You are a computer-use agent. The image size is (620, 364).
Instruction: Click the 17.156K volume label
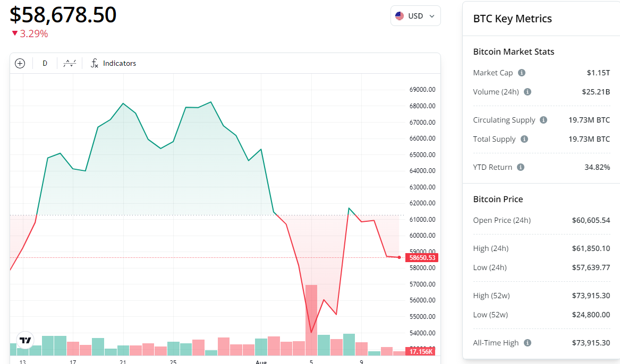click(422, 351)
